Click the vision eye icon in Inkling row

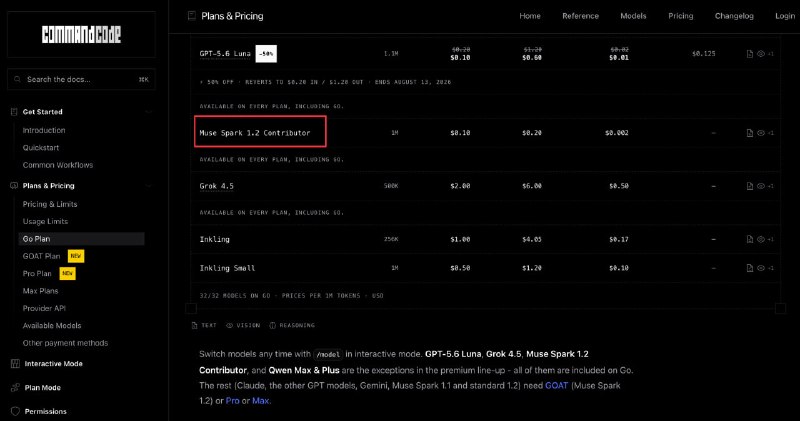click(761, 239)
